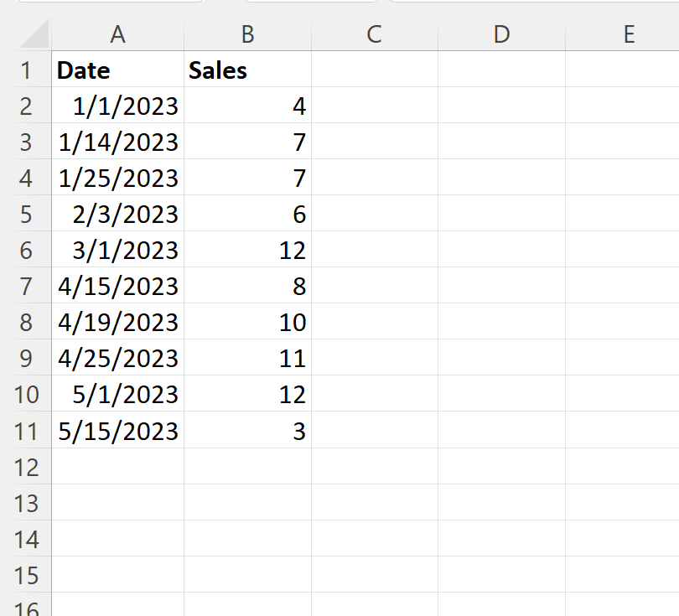
Task: Select cell with date 5/15/2023
Action: [118, 430]
